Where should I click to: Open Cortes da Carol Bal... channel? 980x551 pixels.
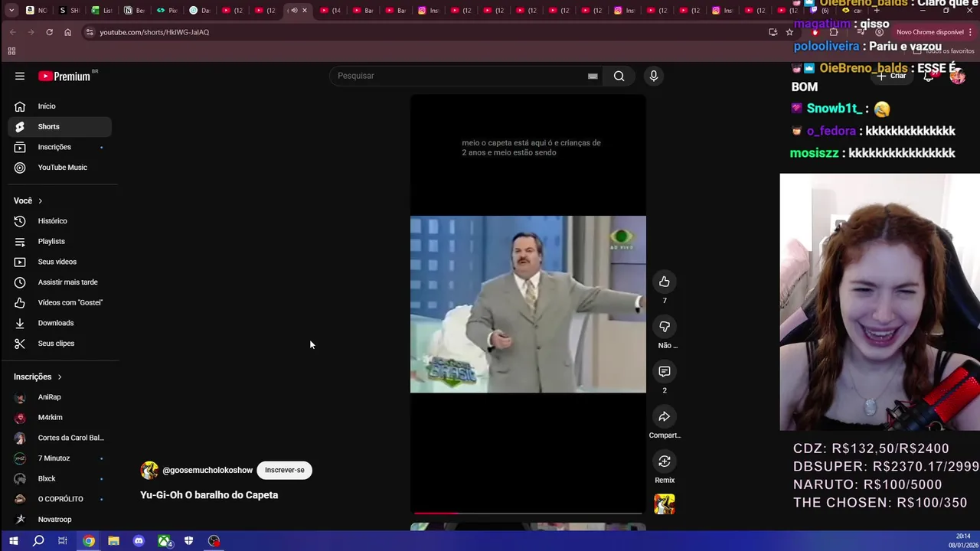60,438
